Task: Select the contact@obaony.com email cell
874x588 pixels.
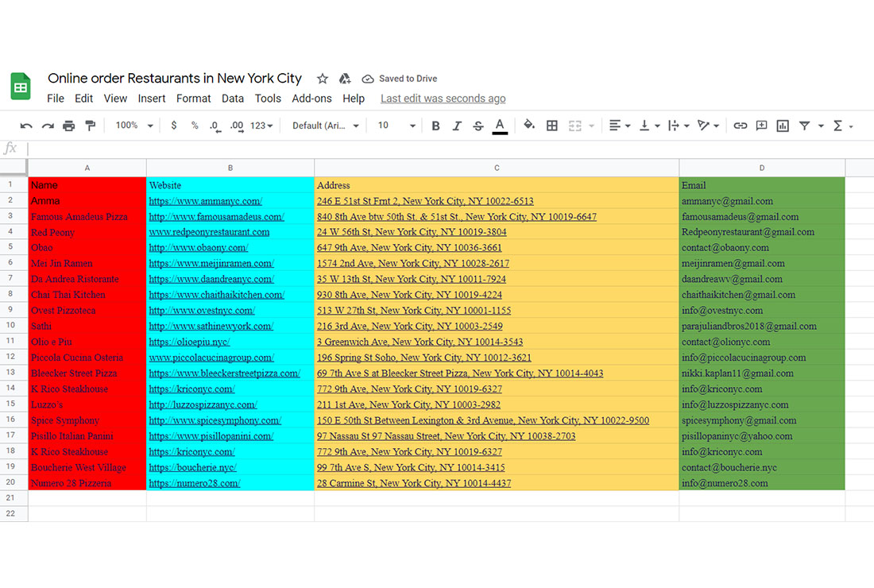Action: 762,248
